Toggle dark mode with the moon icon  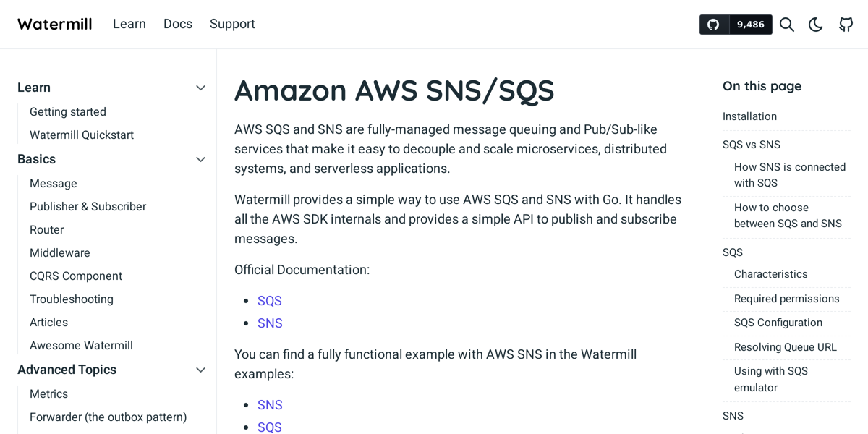816,24
